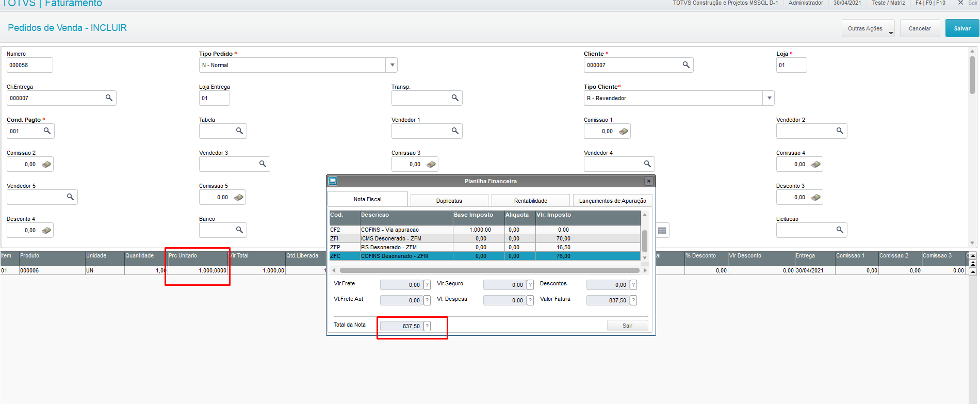
Task: Click the help icon beside Vlr.Seguro
Action: (x=530, y=285)
